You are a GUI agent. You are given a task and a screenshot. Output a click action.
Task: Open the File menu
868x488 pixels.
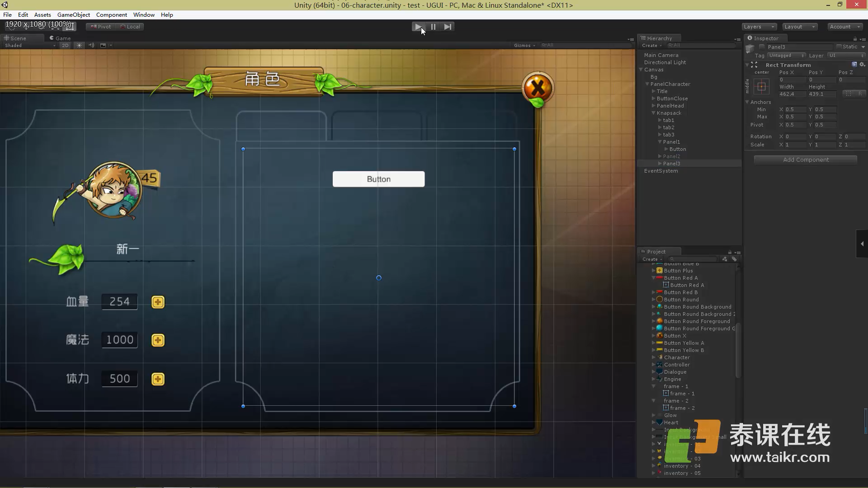[7, 14]
